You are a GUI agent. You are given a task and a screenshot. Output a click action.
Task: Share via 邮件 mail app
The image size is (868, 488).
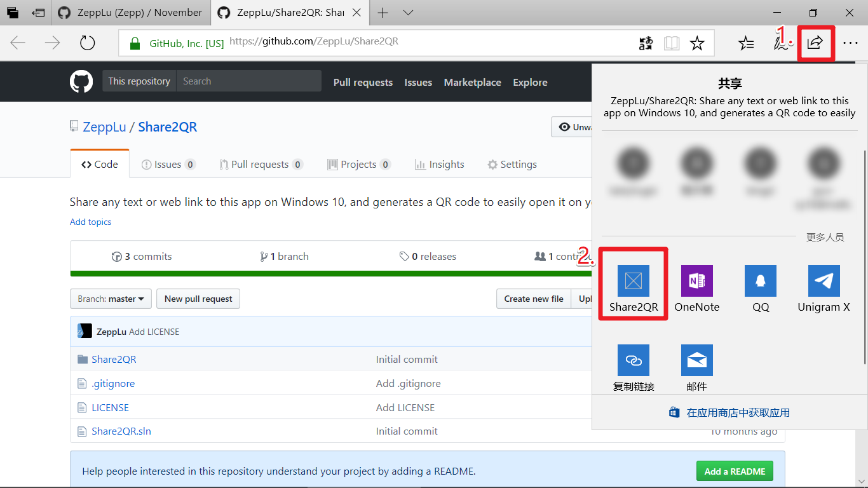click(697, 368)
